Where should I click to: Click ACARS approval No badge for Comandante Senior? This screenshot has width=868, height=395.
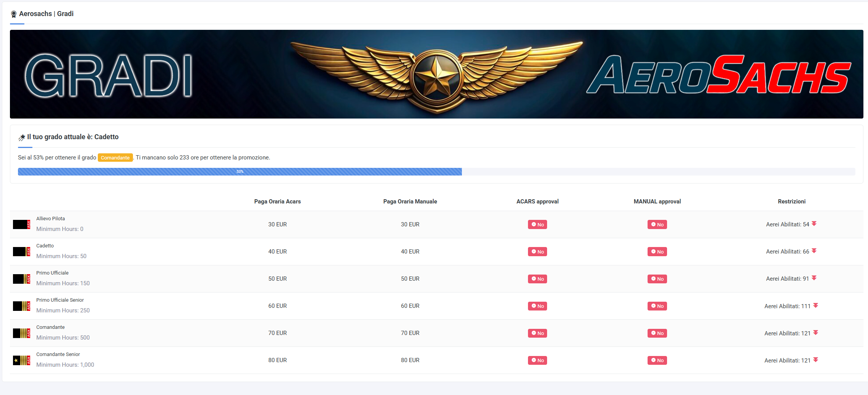click(537, 360)
